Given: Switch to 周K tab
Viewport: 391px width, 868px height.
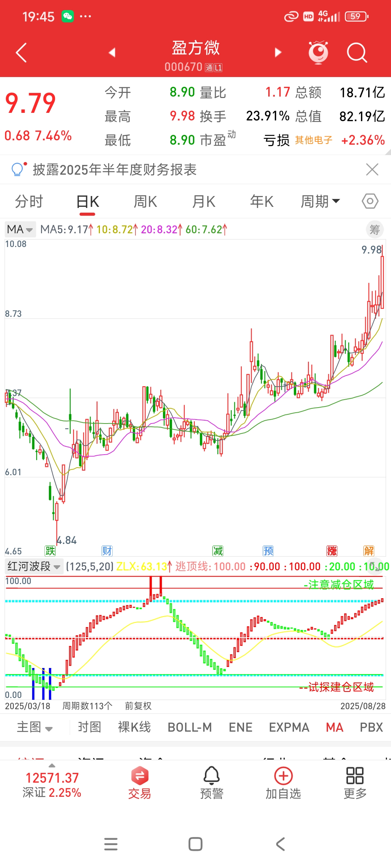Looking at the screenshot, I should click(x=146, y=201).
